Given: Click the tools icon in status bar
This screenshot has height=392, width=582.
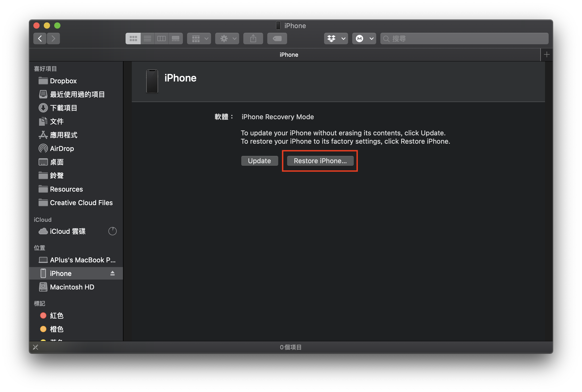Looking at the screenshot, I should click(x=36, y=347).
